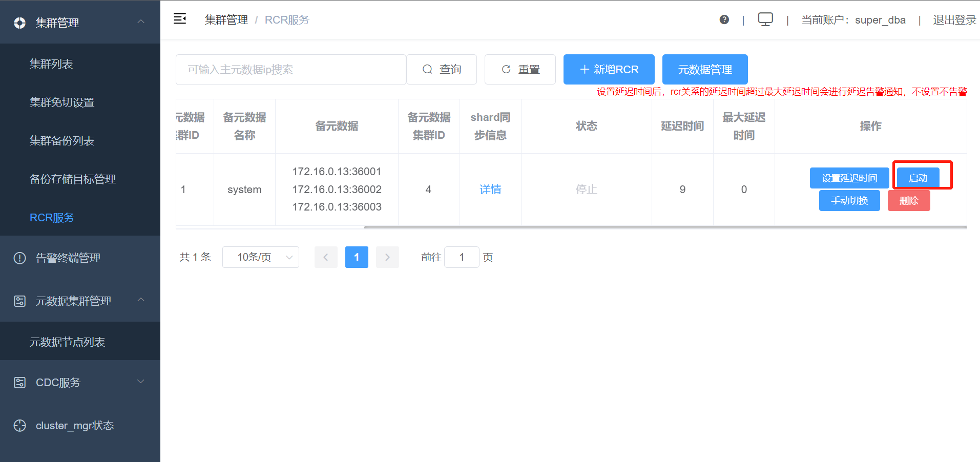The width and height of the screenshot is (980, 462).
Task: Click the 状态 column header
Action: [x=587, y=126]
